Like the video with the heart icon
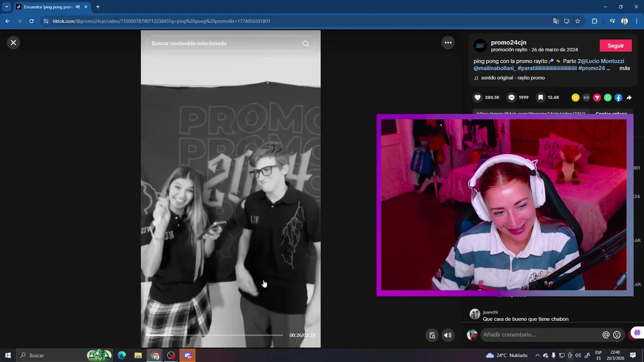Image resolution: width=644 pixels, height=362 pixels. pos(477,98)
